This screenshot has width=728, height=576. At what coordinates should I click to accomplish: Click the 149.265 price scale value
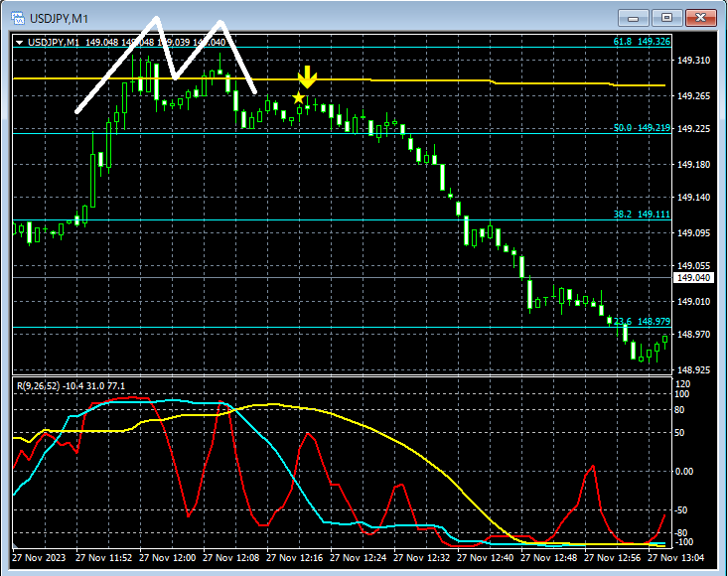pyautogui.click(x=693, y=96)
